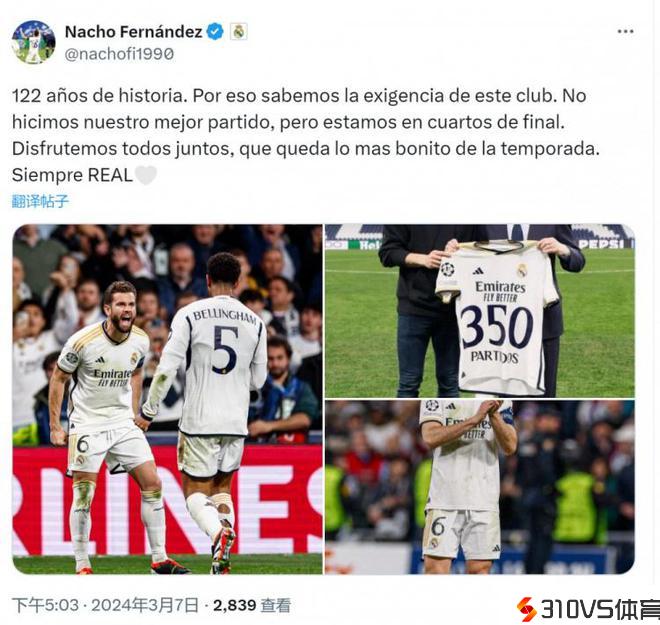Click the 2024年3月7日 date link
Screen dimensions: 660x625
145,605
